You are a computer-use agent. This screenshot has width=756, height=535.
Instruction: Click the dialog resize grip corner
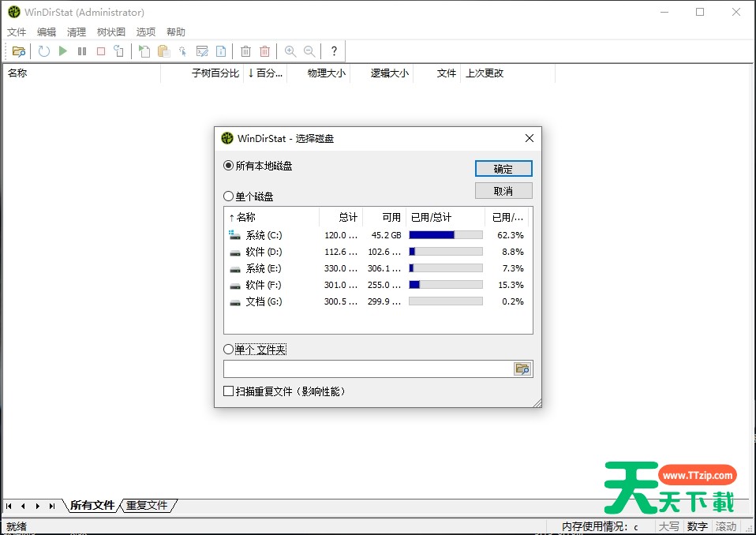(537, 403)
